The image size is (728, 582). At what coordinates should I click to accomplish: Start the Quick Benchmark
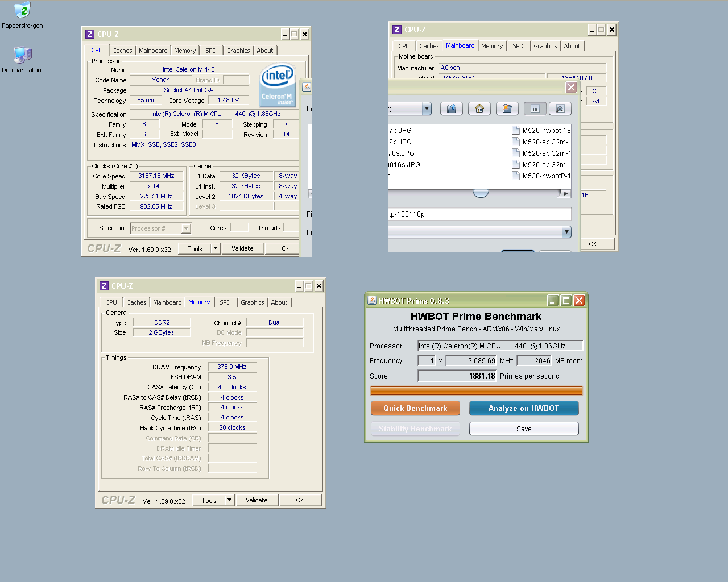(415, 408)
